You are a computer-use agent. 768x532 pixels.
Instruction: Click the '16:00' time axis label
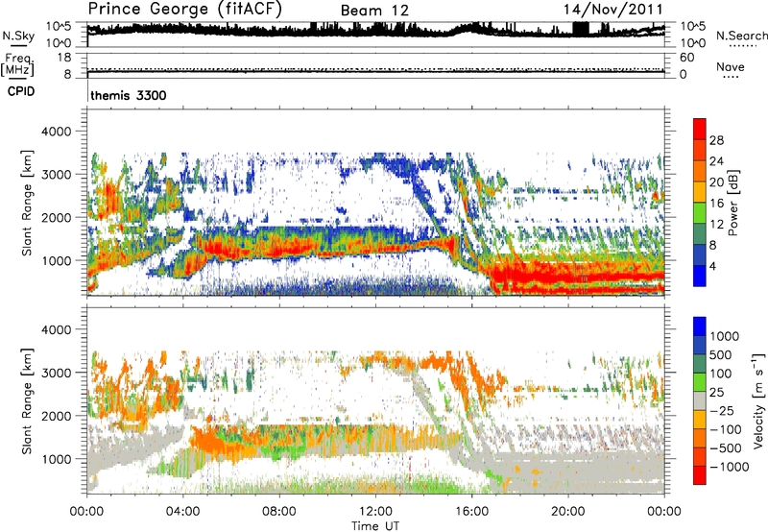pos(471,512)
